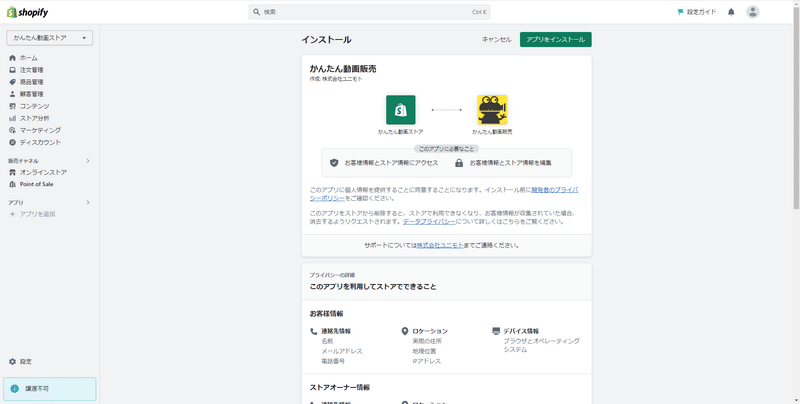This screenshot has width=800, height=404.
Task: Click the ストアオーナー情報 heading
Action: point(339,387)
